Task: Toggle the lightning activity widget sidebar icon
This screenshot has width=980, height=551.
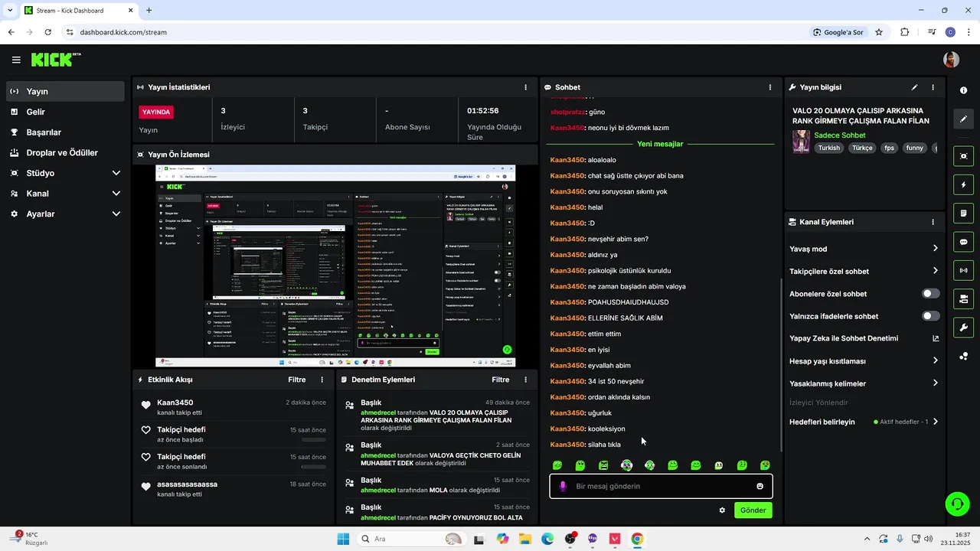Action: [x=963, y=184]
